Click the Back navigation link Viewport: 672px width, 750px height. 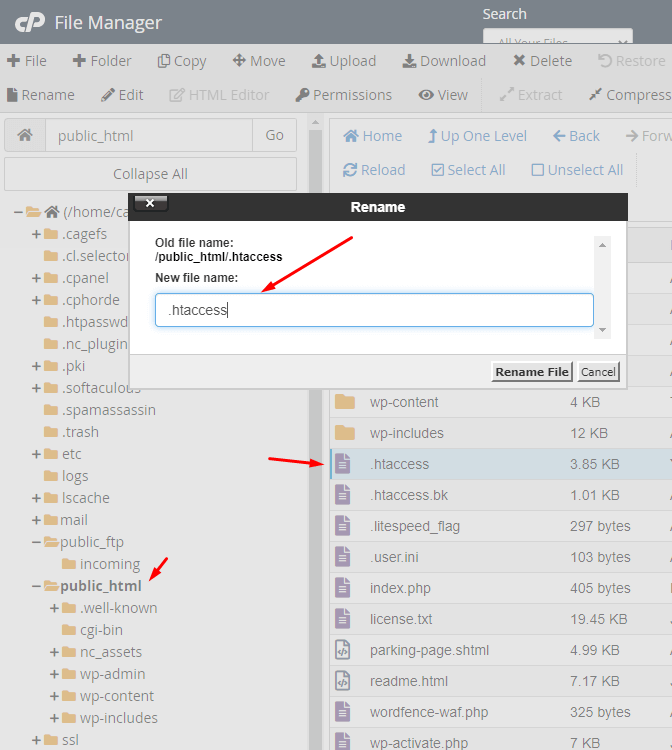pyautogui.click(x=576, y=136)
